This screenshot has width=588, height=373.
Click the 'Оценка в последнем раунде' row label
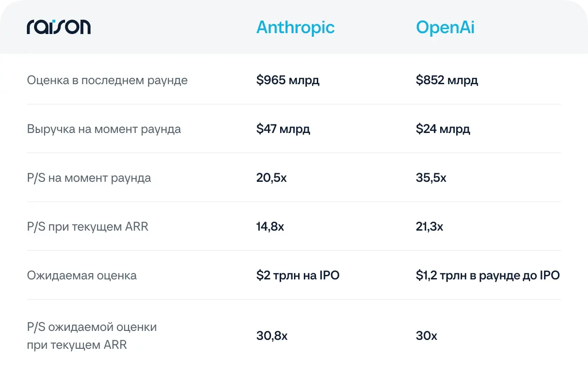(107, 81)
